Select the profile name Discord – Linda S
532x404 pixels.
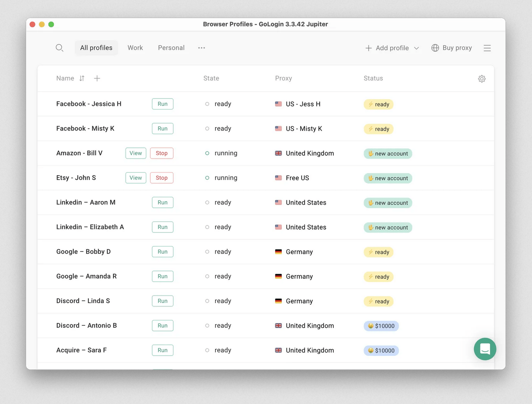click(x=83, y=301)
